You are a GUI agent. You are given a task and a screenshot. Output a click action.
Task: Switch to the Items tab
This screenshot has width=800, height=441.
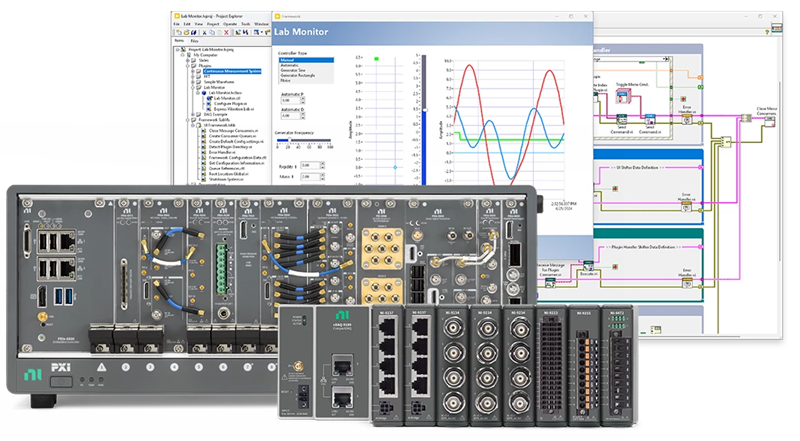[180, 40]
